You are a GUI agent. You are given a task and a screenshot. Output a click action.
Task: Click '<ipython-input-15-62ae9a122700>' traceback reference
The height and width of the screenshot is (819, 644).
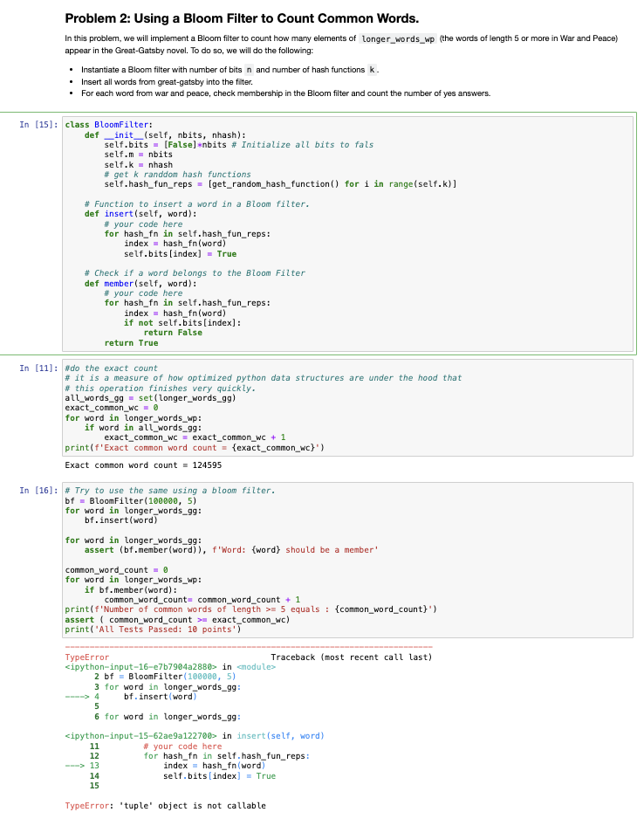(140, 736)
